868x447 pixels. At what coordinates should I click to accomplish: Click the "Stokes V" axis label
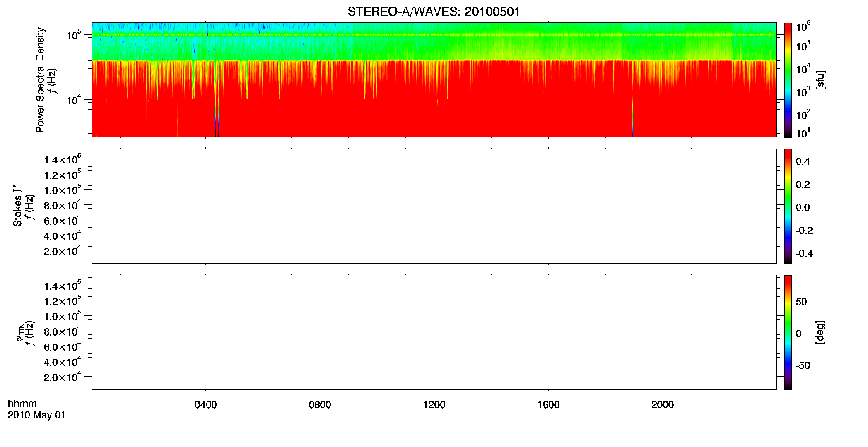(17, 206)
